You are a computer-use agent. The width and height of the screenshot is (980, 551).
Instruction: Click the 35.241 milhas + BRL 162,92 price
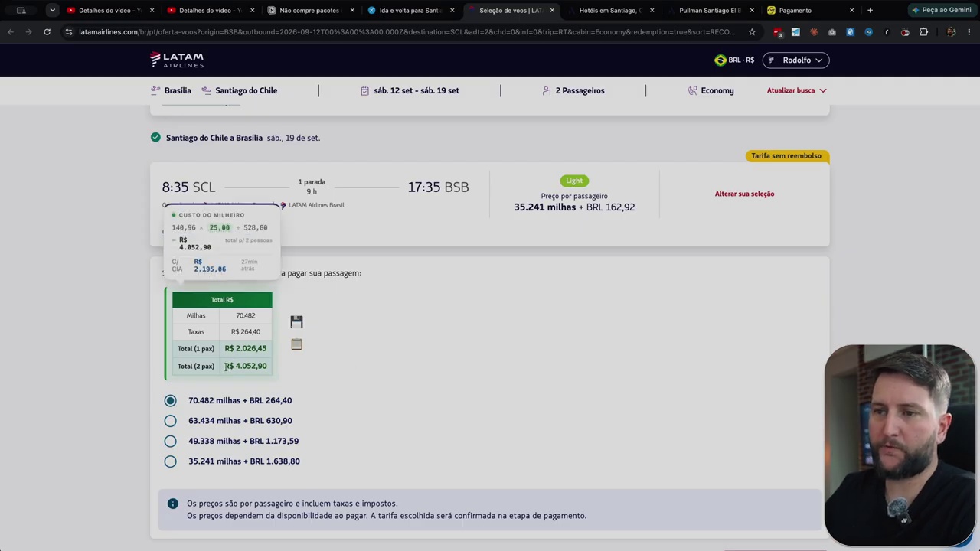pyautogui.click(x=574, y=207)
